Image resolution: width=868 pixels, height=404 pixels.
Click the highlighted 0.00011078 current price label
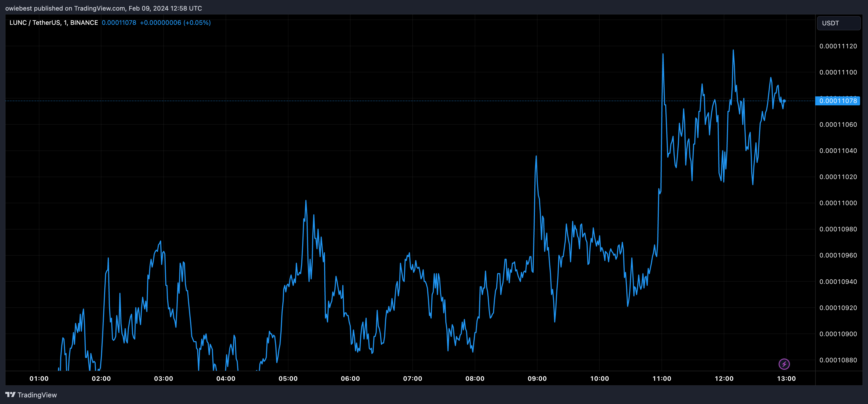[x=838, y=101]
